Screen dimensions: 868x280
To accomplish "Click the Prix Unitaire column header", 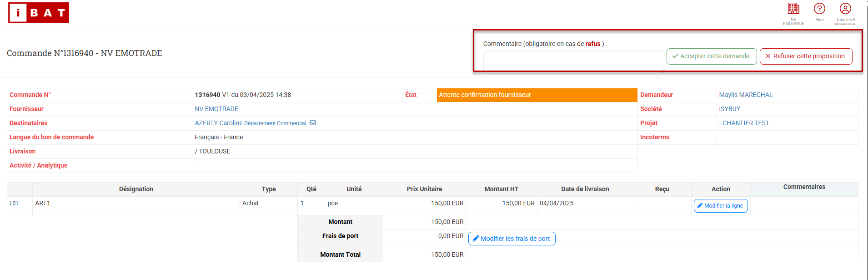I will pyautogui.click(x=424, y=189).
